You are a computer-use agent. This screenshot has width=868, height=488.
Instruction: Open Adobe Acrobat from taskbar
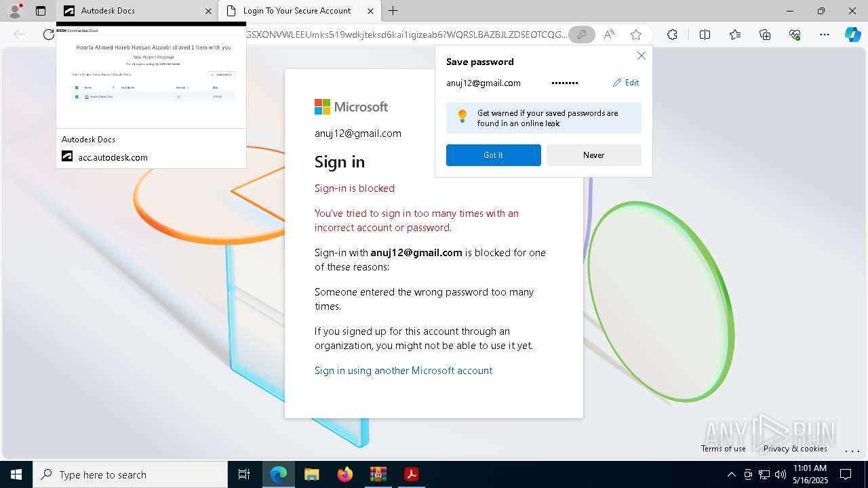(411, 474)
